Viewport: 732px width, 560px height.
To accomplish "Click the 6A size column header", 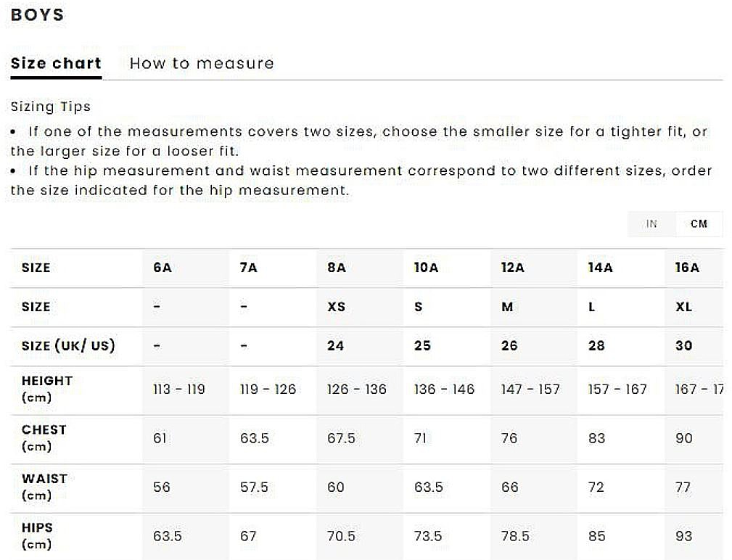I will click(163, 268).
